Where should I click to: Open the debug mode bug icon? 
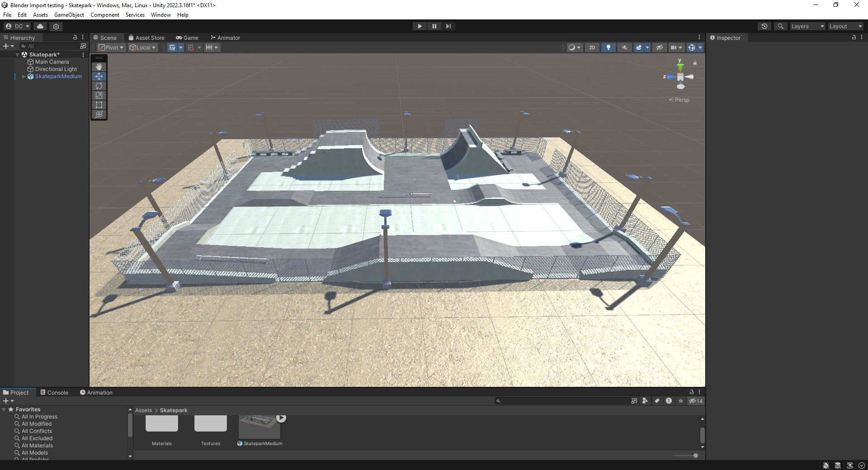pyautogui.click(x=826, y=465)
